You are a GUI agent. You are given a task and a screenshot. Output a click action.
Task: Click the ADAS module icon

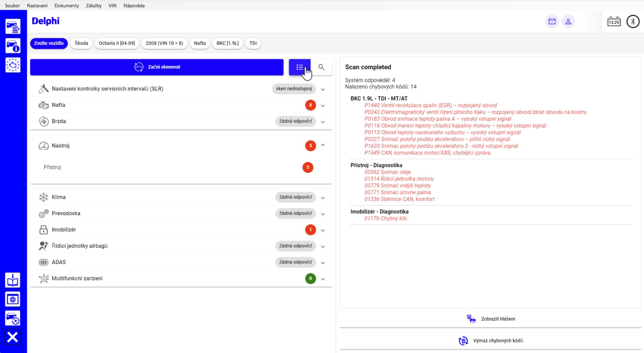[x=43, y=262]
